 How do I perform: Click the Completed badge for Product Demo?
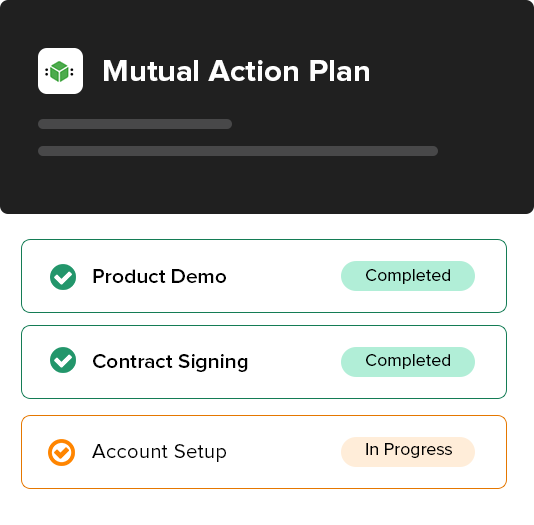pos(408,276)
